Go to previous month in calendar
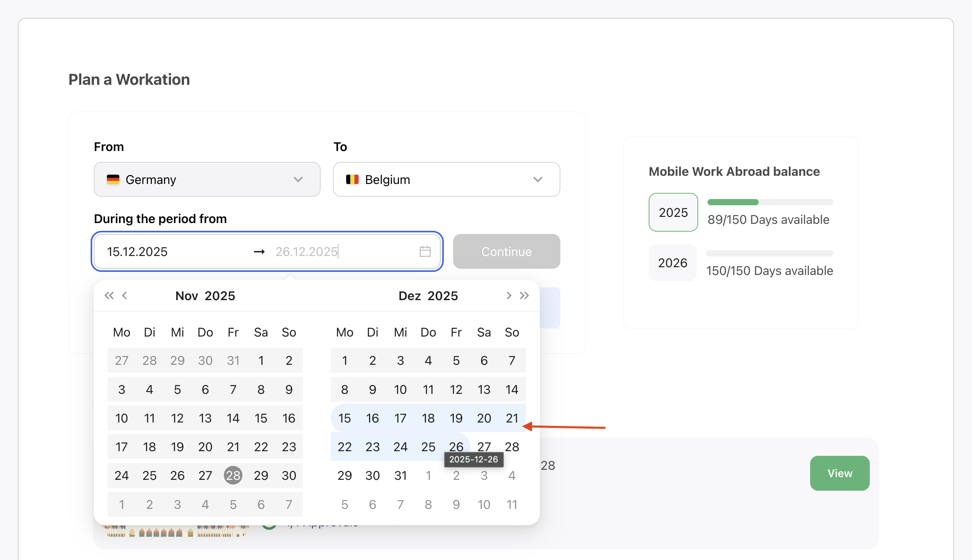972x560 pixels. (x=125, y=296)
